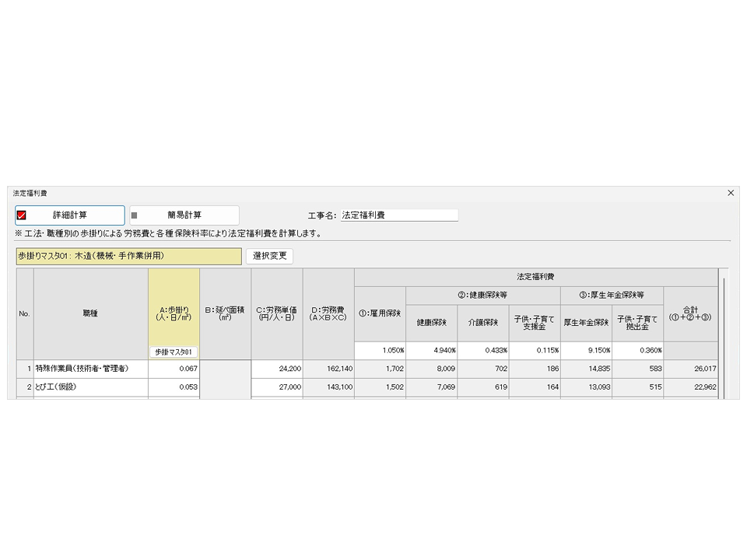Click the 職種 column header
This screenshot has width=747, height=560.
[91, 313]
